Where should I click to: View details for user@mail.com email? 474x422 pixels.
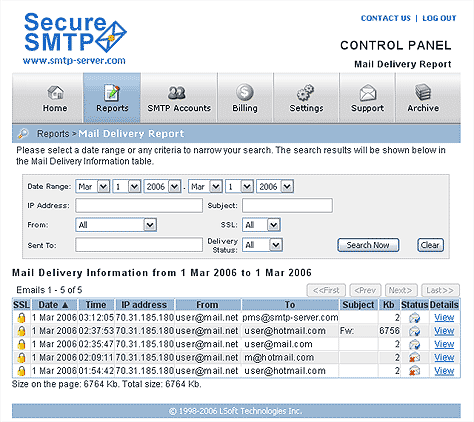tap(444, 344)
